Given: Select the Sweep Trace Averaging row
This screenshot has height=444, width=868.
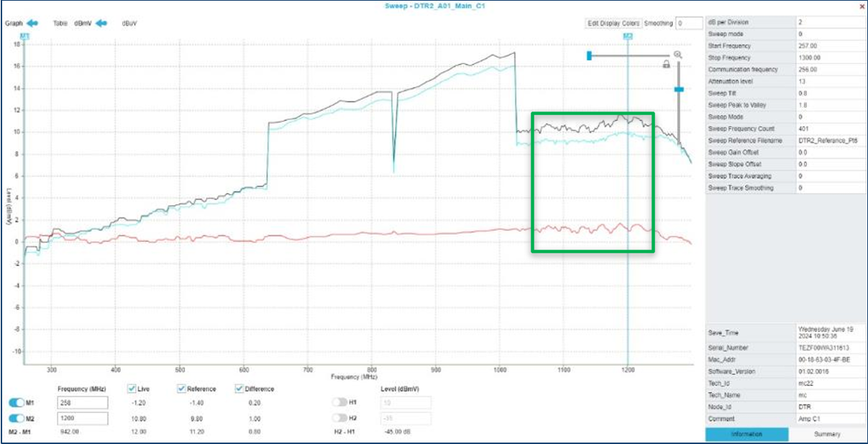Looking at the screenshot, I should coord(785,176).
